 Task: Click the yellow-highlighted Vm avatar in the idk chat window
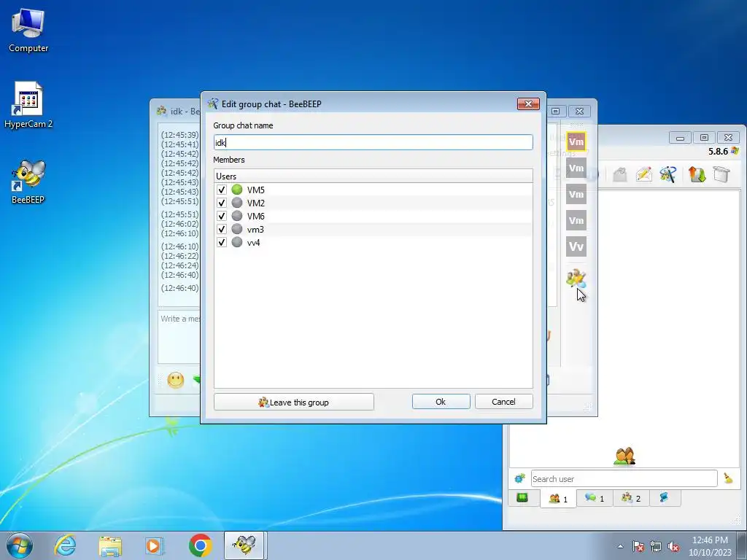576,141
